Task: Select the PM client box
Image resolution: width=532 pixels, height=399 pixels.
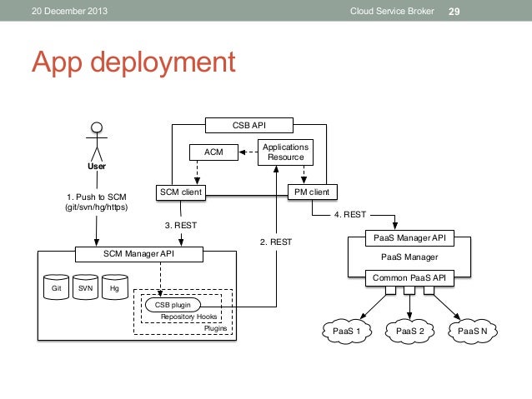Action: 312,192
